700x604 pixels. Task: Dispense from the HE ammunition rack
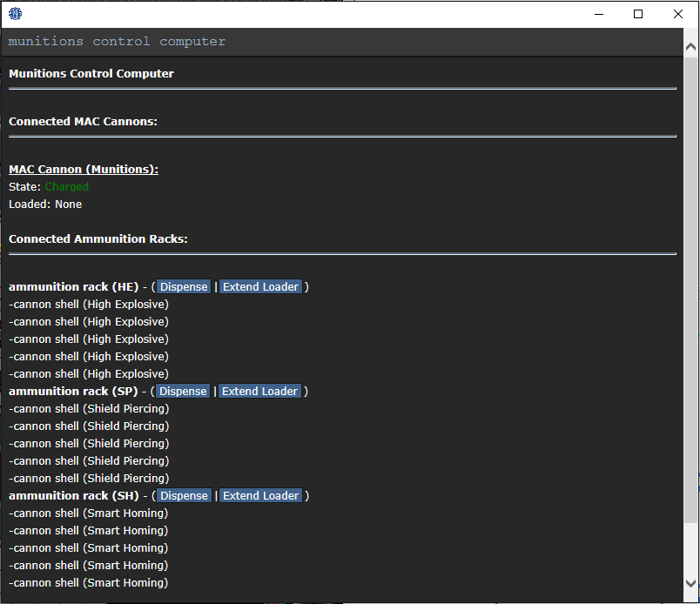coord(184,286)
